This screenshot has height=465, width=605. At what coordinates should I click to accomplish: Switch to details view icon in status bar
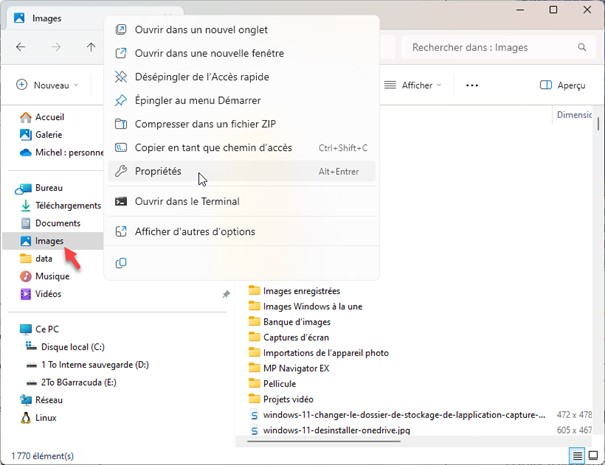[x=577, y=456]
